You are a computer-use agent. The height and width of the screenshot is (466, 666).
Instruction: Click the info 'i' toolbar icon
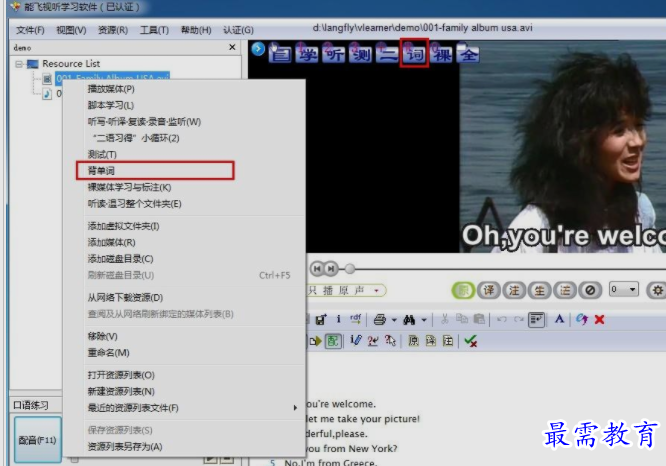tap(339, 319)
